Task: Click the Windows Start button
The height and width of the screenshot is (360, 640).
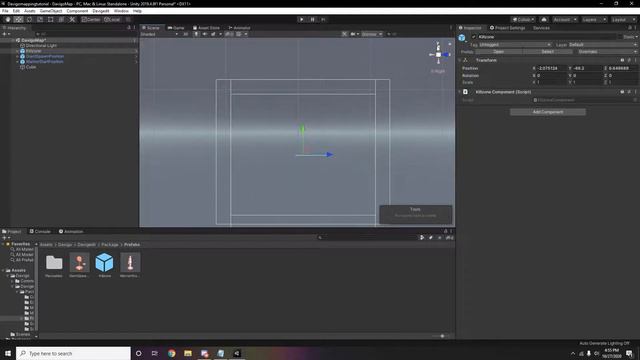Action: pyautogui.click(x=8, y=353)
